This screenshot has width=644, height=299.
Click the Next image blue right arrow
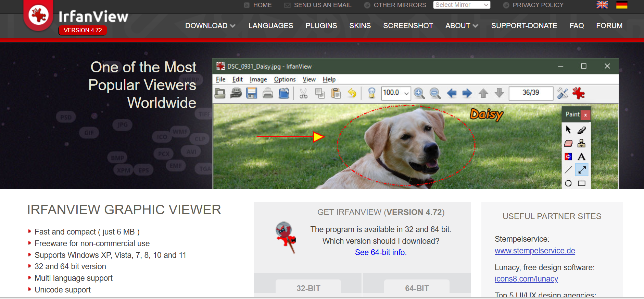coord(467,93)
